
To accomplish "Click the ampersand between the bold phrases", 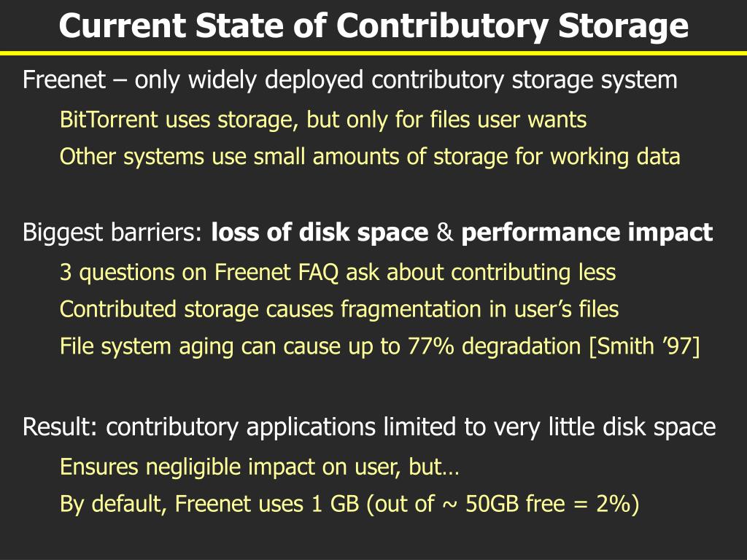I will pos(444,233).
